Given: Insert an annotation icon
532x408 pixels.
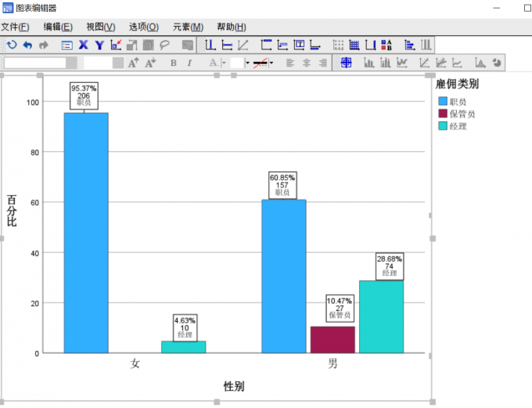Looking at the screenshot, I should tap(282, 45).
